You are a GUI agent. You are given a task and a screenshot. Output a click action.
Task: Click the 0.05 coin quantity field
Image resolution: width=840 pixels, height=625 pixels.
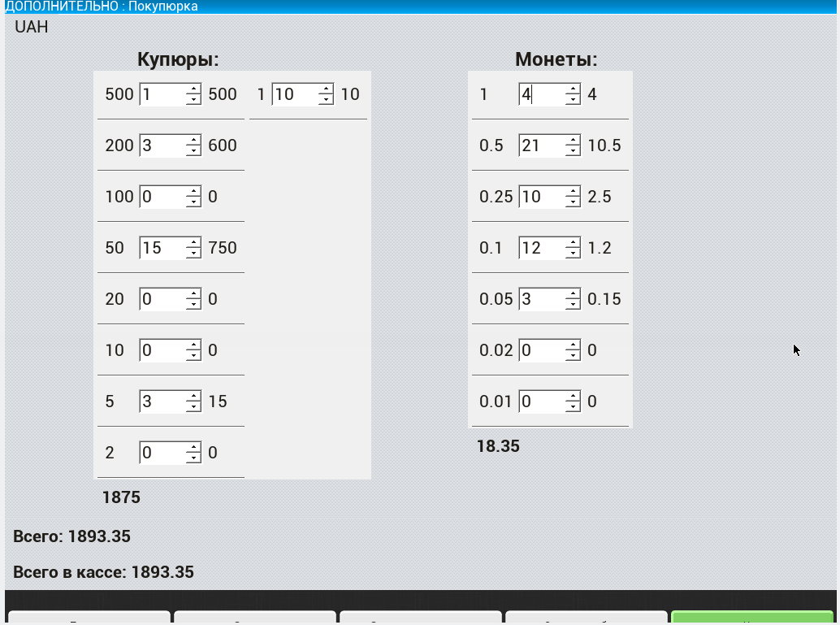(x=542, y=299)
